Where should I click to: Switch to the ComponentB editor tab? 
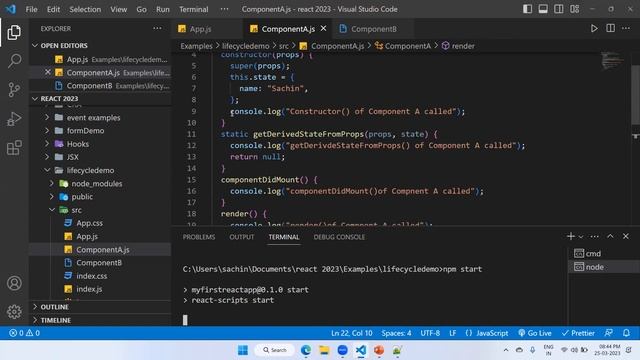[x=373, y=29]
